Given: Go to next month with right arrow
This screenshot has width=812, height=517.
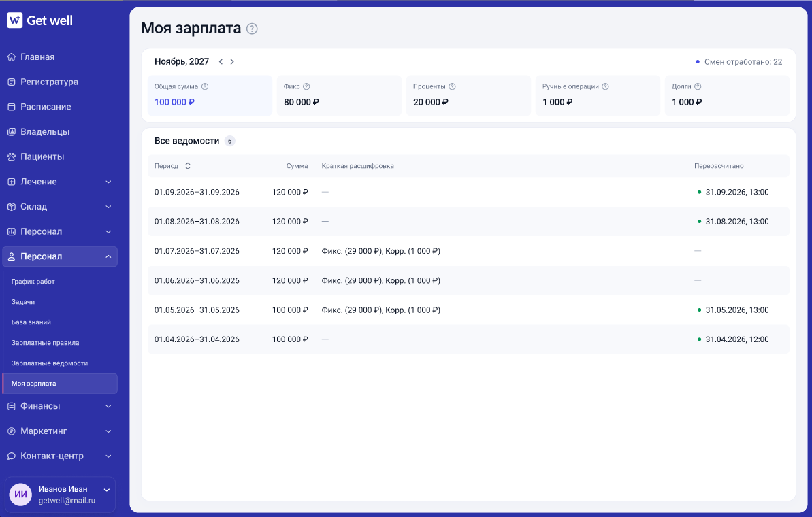Looking at the screenshot, I should click(x=232, y=62).
